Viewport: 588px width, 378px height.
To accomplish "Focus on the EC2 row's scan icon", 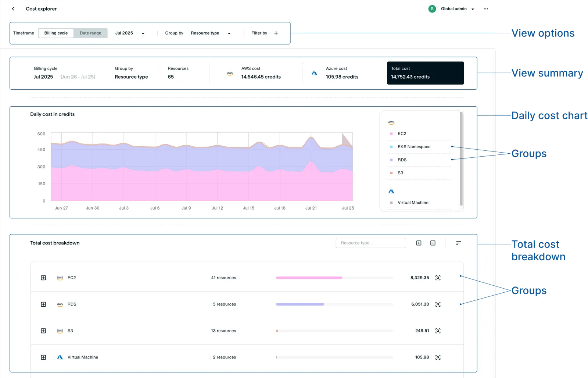I will tap(438, 278).
